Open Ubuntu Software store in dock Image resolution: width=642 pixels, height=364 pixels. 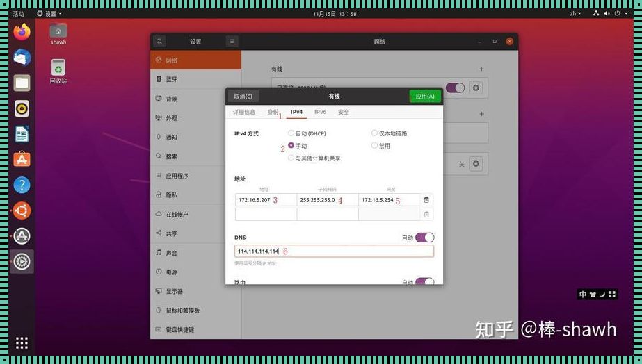22,160
